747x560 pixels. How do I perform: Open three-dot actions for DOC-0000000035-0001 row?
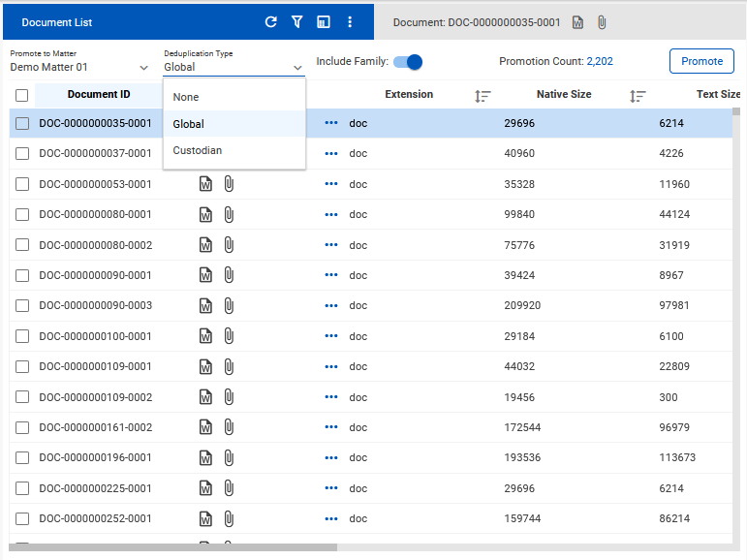(x=331, y=123)
